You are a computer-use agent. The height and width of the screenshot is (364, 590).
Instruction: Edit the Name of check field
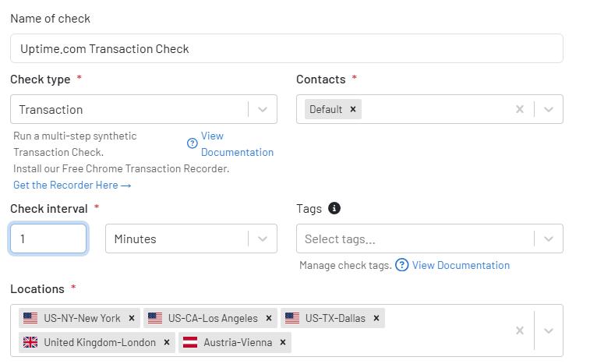click(287, 48)
